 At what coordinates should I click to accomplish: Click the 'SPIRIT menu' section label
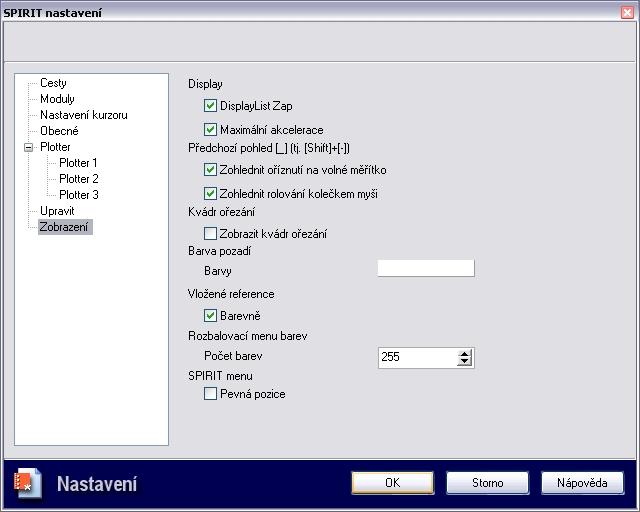[x=220, y=376]
